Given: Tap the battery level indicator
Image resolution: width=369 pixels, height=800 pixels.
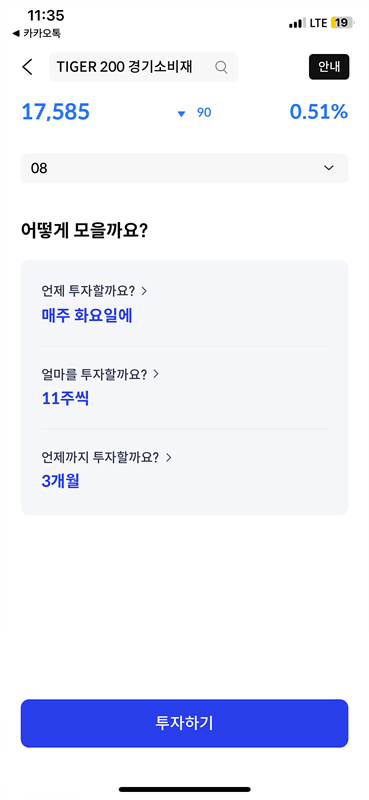Looking at the screenshot, I should point(341,23).
